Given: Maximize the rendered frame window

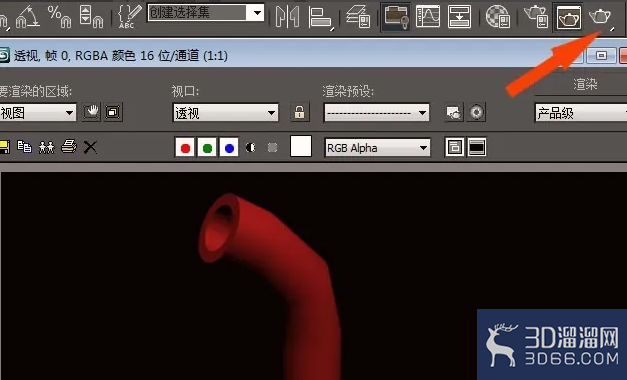Looking at the screenshot, I should pos(601,55).
